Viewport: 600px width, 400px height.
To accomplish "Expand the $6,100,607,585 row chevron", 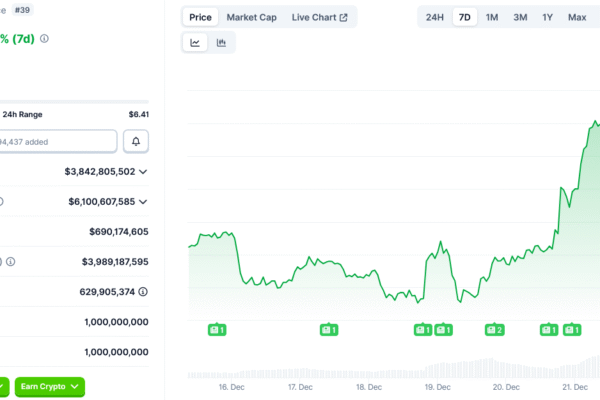I will (144, 202).
